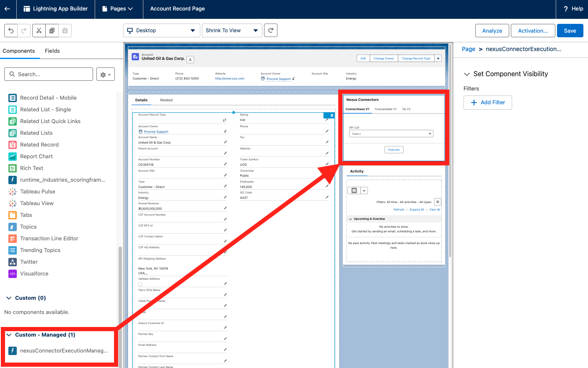
Task: Click the Page breadcrumb link
Action: [469, 49]
